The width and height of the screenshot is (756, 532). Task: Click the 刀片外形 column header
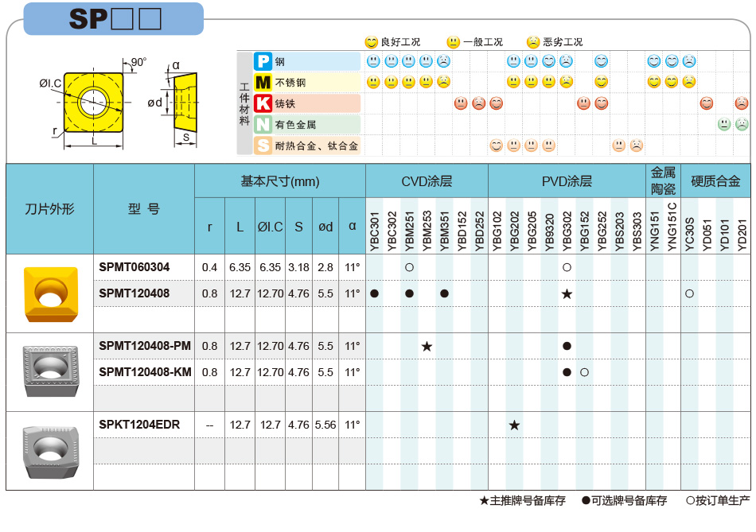coord(49,209)
